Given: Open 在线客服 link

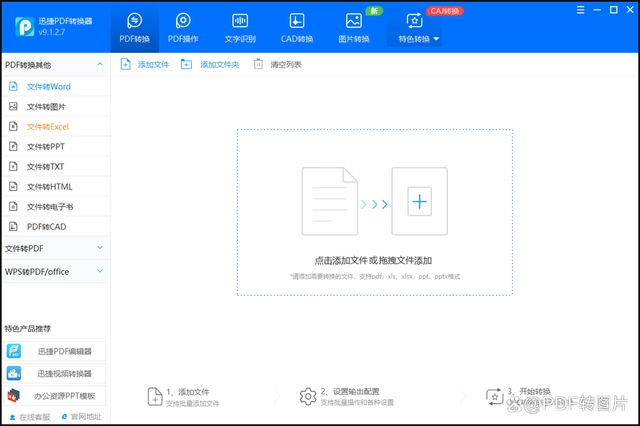Looking at the screenshot, I should [30, 417].
